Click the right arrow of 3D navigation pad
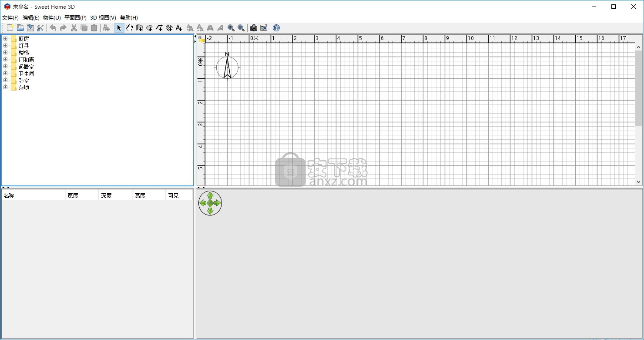Screen dimensions: 644x340 pos(218,203)
